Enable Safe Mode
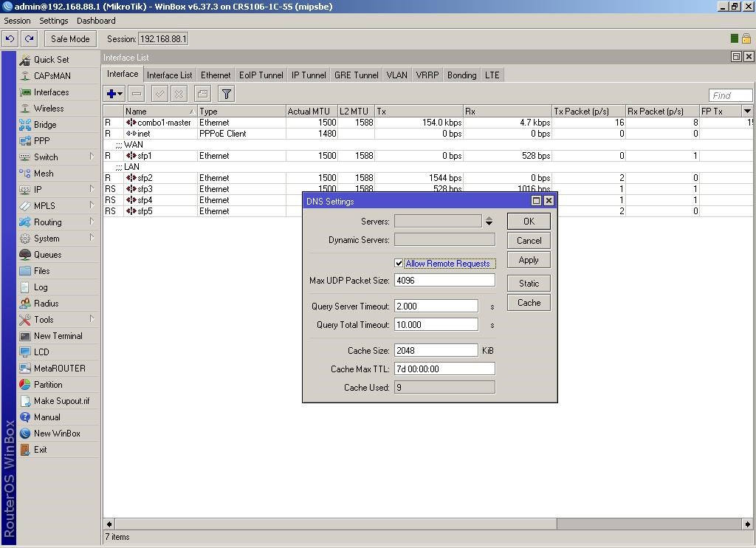Viewport: 756px width, 548px height. click(x=69, y=38)
